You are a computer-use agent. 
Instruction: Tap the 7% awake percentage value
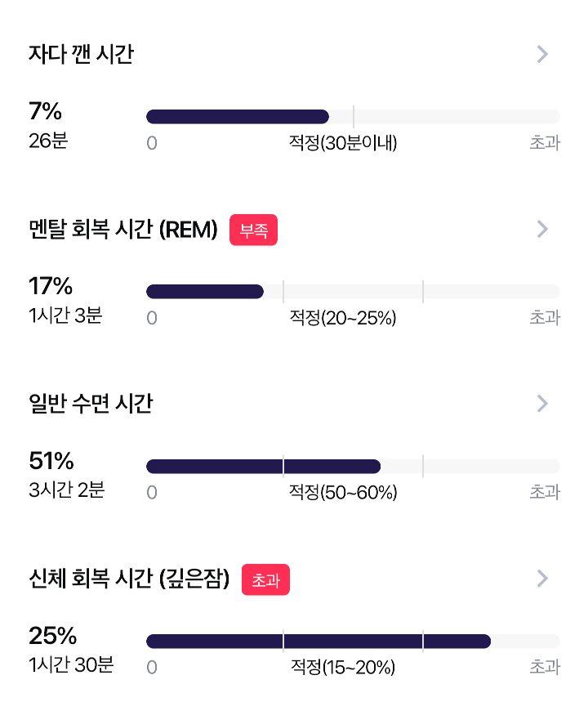(x=46, y=111)
